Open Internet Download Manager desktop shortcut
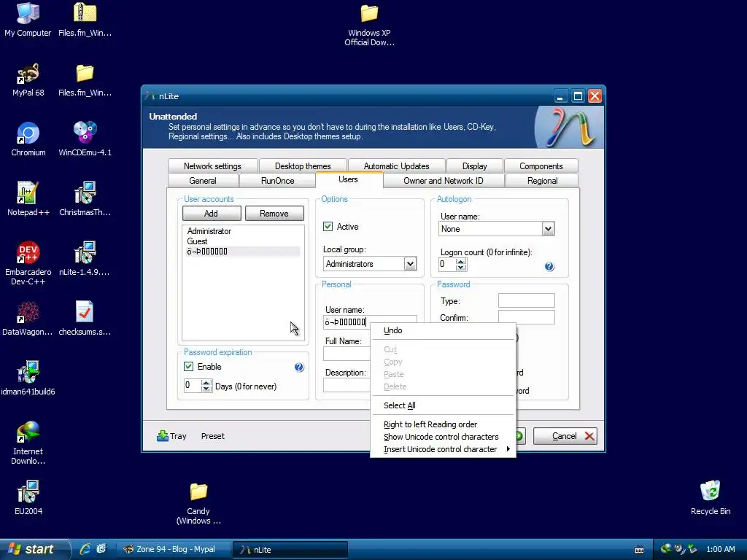This screenshot has height=560, width=747. [x=28, y=443]
